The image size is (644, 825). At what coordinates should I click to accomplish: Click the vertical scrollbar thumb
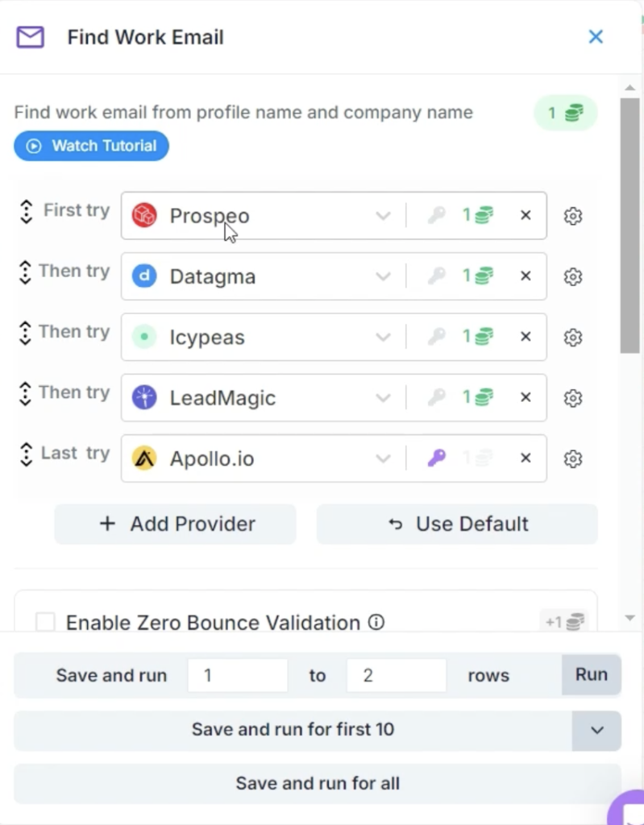pyautogui.click(x=629, y=226)
